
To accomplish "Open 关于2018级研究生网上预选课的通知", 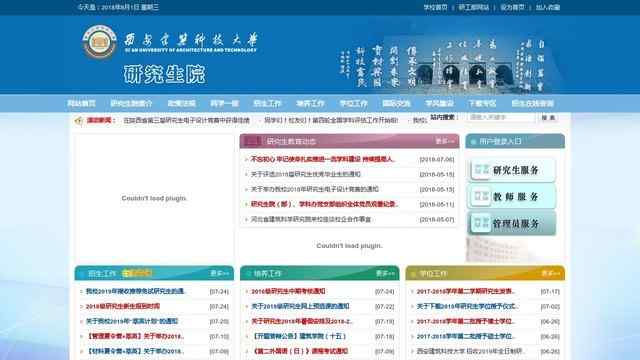I will click(300, 306).
